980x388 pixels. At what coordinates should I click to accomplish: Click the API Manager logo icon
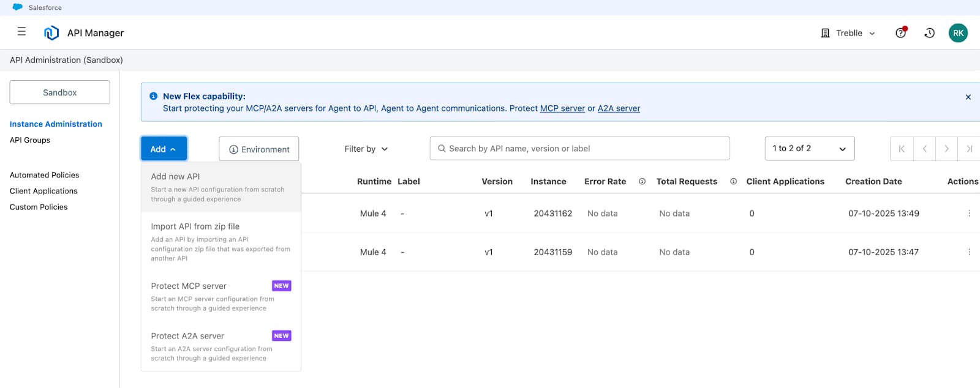point(51,33)
